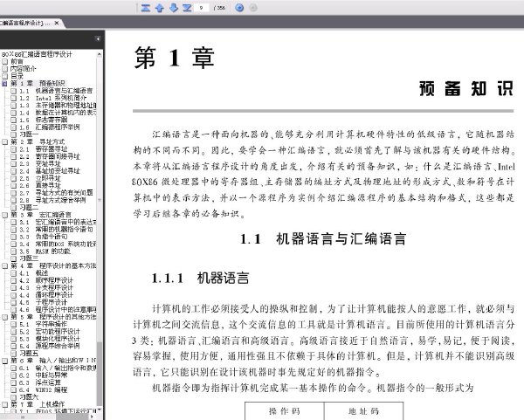This screenshot has height=420, width=524.
Task: Close the 汇编语言程序设计 document tab
Action: (57, 23)
